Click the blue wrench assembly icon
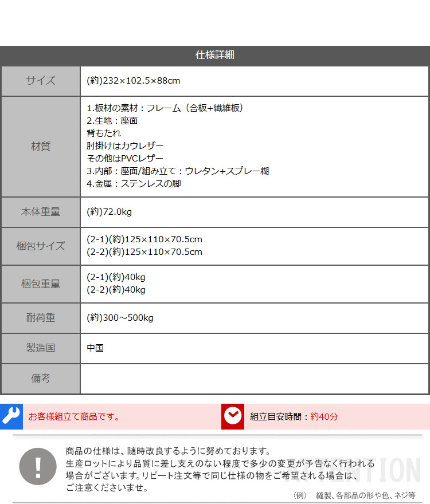430x504 pixels. [11, 416]
